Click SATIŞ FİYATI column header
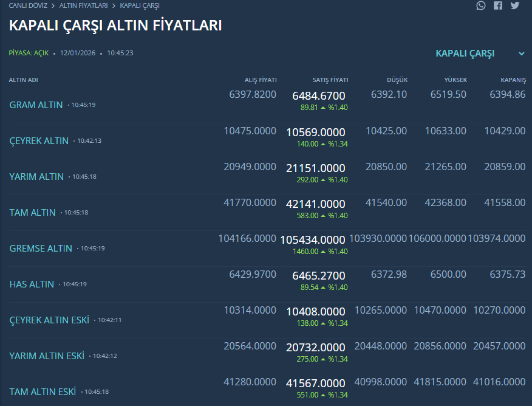The height and width of the screenshot is (406, 532). [x=330, y=80]
